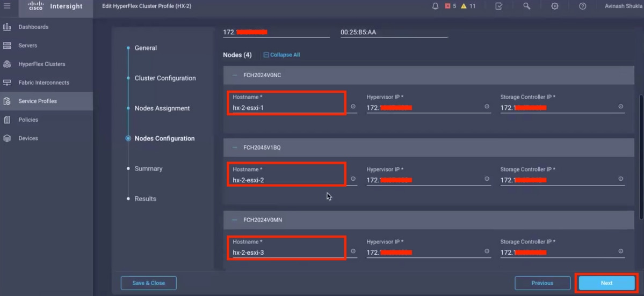Click the Policies sidebar icon
The width and height of the screenshot is (644, 296).
7,120
